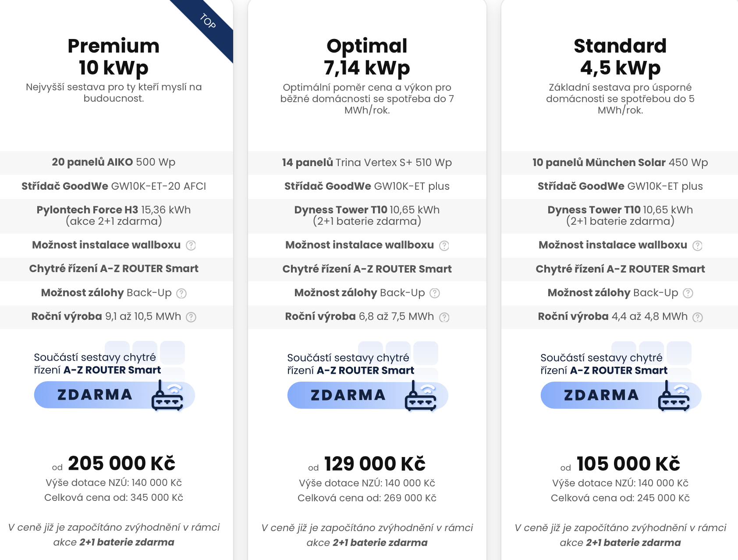
Task: Click the 205 000 Kč price
Action: point(122,463)
